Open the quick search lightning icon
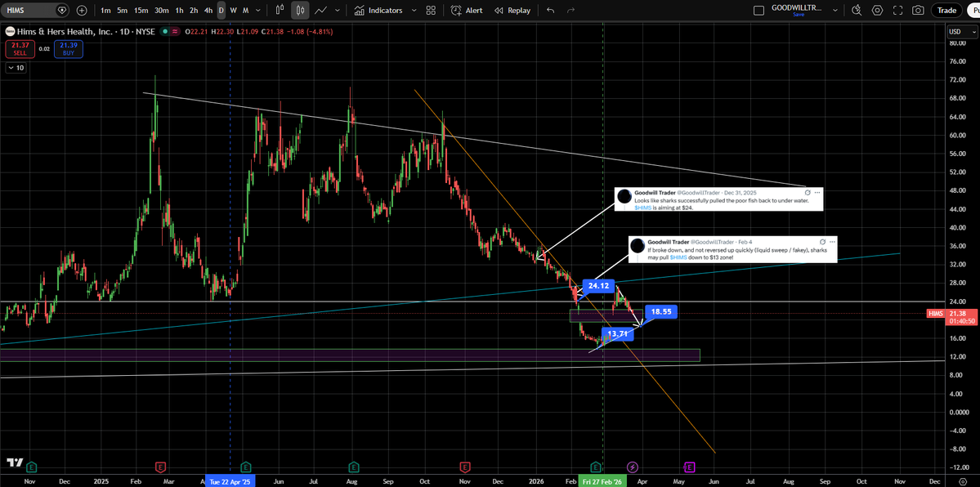 tap(857, 11)
